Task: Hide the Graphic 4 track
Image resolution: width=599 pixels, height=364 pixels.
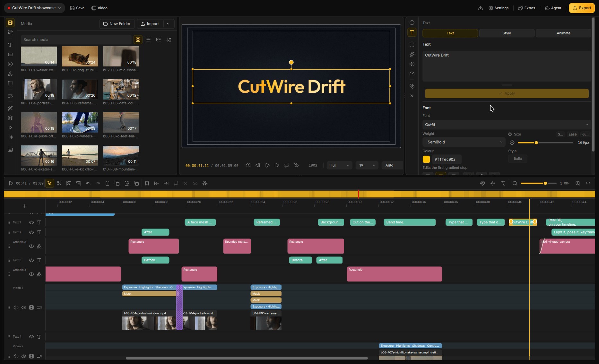Action: 31,274
